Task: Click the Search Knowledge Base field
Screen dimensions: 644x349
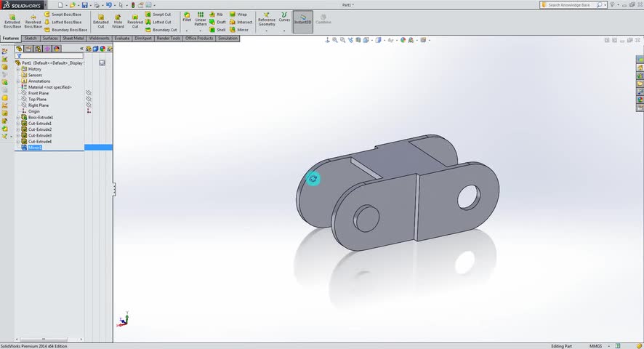Action: 572,5
